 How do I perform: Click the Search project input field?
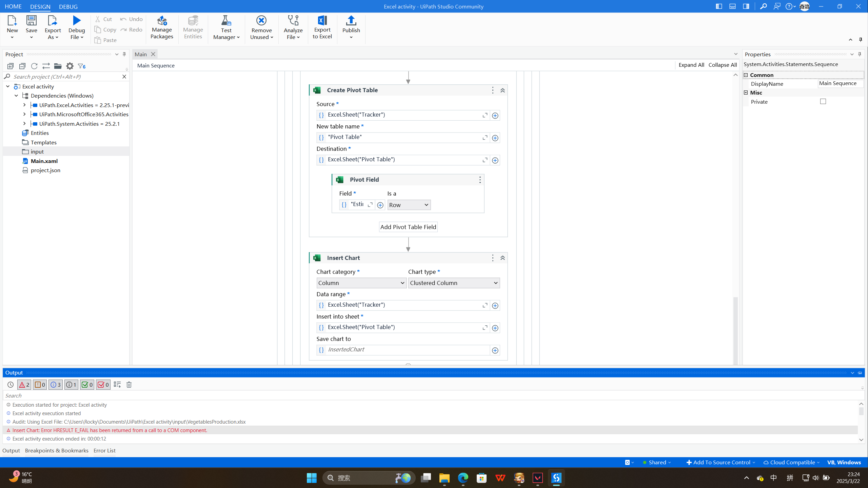(x=66, y=77)
